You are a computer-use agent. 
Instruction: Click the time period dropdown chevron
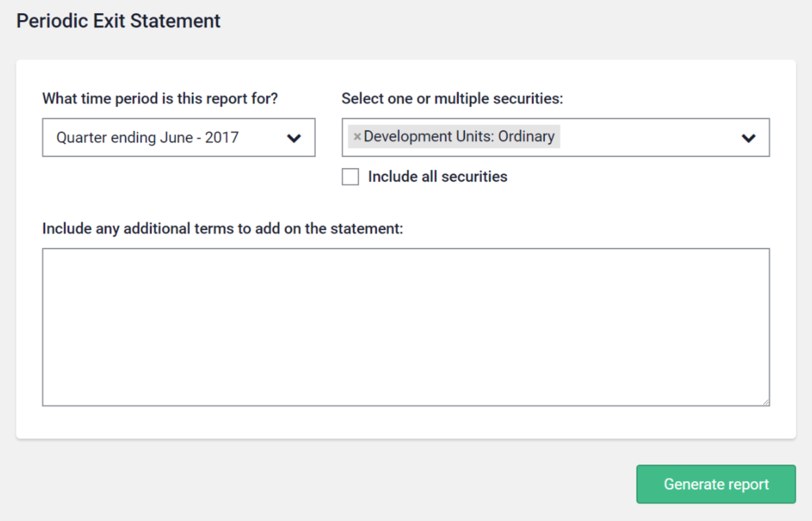pos(294,138)
